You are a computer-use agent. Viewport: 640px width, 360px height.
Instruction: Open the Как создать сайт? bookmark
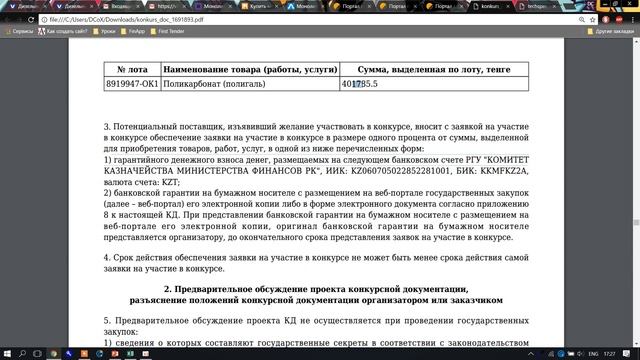pyautogui.click(x=63, y=31)
